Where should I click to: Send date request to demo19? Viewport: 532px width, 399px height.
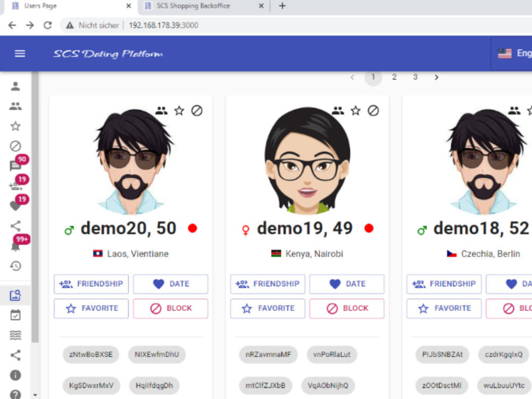pyautogui.click(x=347, y=284)
